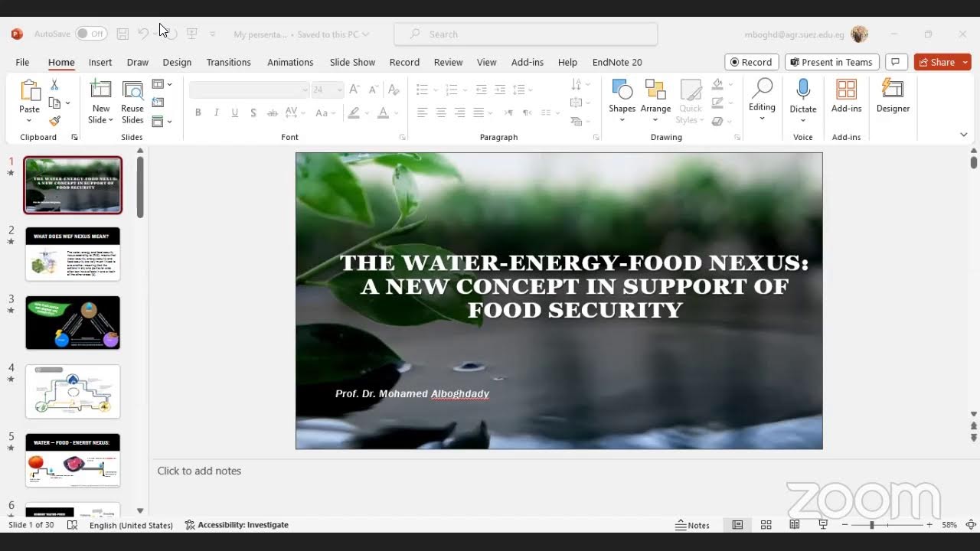Expand the Share button dropdown

coord(965,62)
